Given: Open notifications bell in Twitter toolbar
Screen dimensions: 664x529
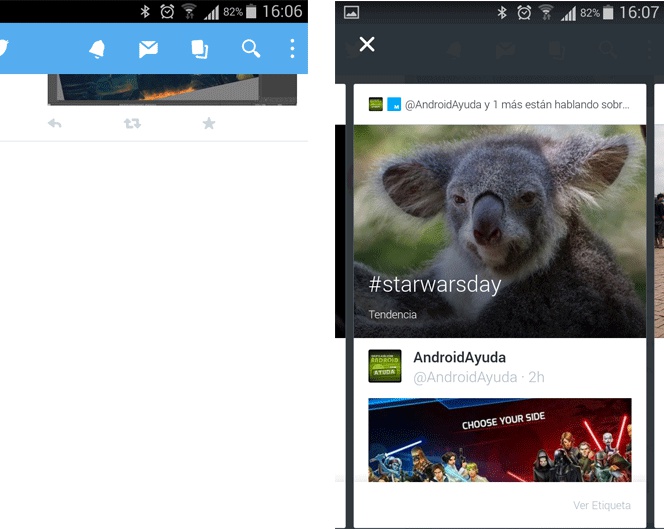Looking at the screenshot, I should click(97, 49).
